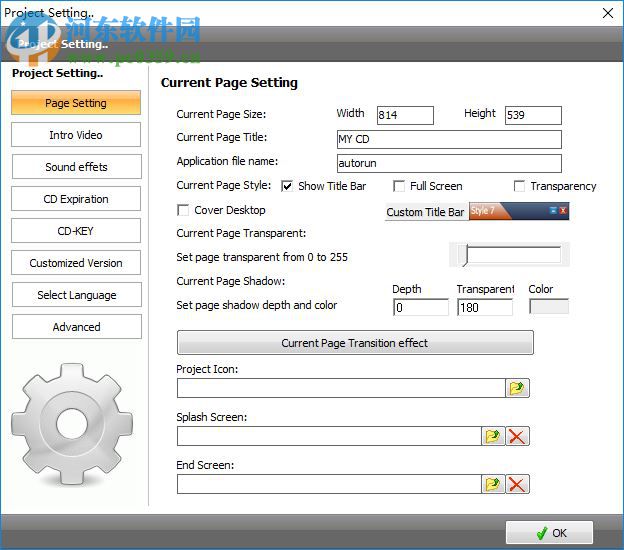Image resolution: width=624 pixels, height=550 pixels.
Task: Open the Intro Video section
Action: tap(76, 135)
